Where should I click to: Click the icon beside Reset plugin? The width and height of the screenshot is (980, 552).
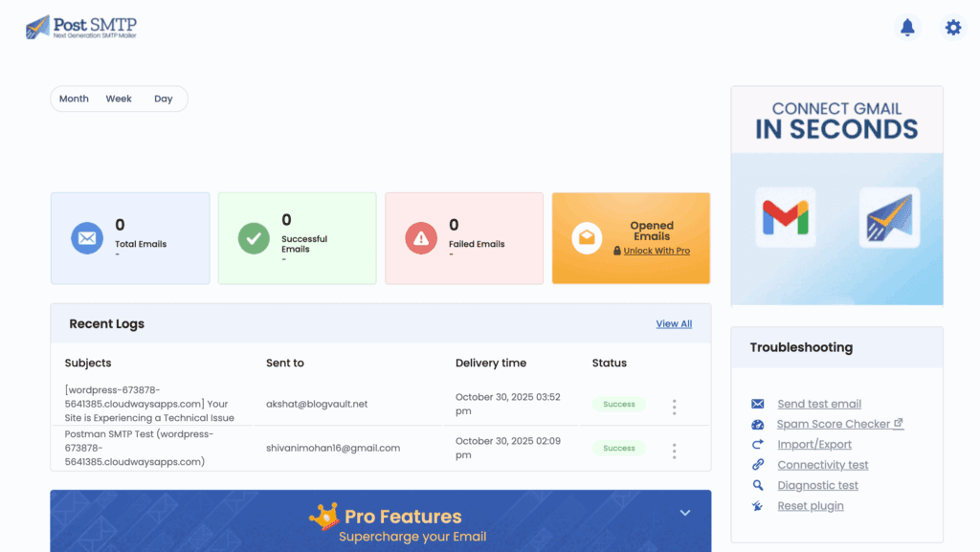click(758, 506)
